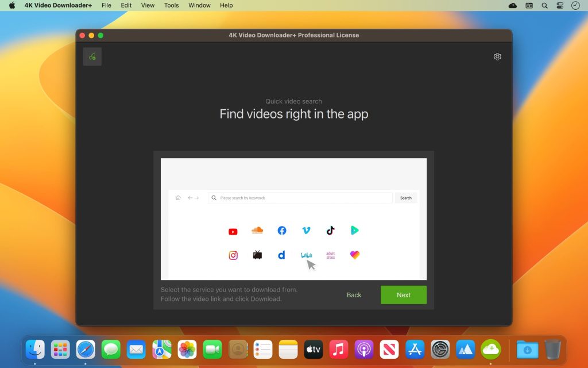Select the SoundCloud service icon
Screen dimensions: 588x368
[x=257, y=230]
